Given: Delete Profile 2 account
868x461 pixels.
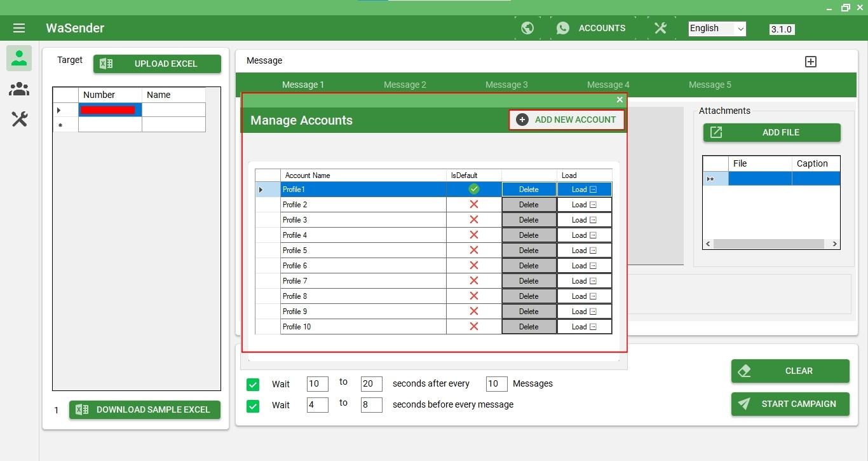Looking at the screenshot, I should point(529,205).
